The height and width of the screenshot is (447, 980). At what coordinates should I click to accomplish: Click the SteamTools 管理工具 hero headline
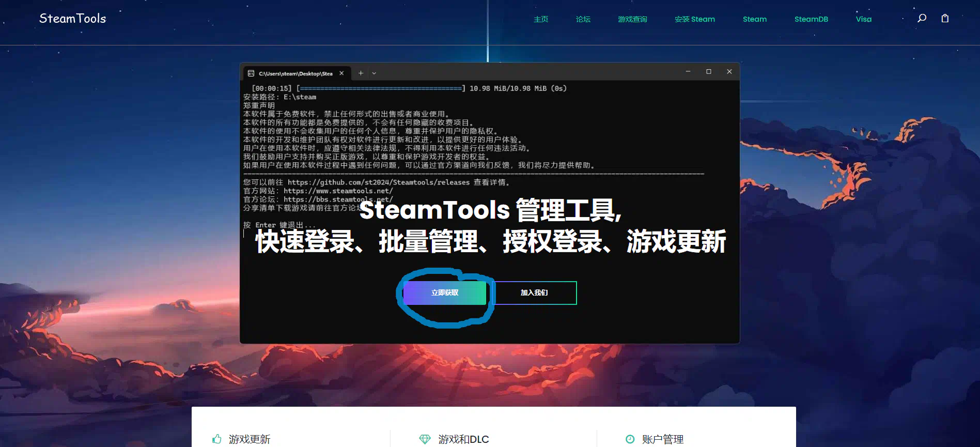coord(490,210)
